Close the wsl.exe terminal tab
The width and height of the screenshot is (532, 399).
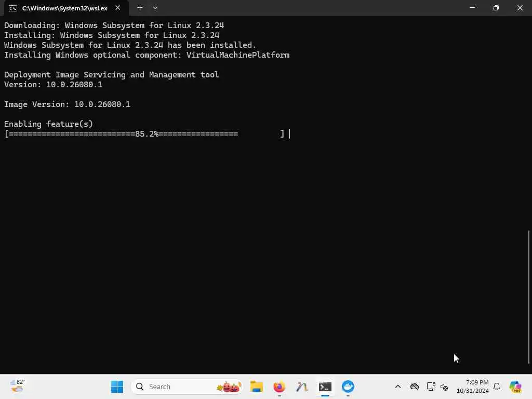tap(118, 8)
